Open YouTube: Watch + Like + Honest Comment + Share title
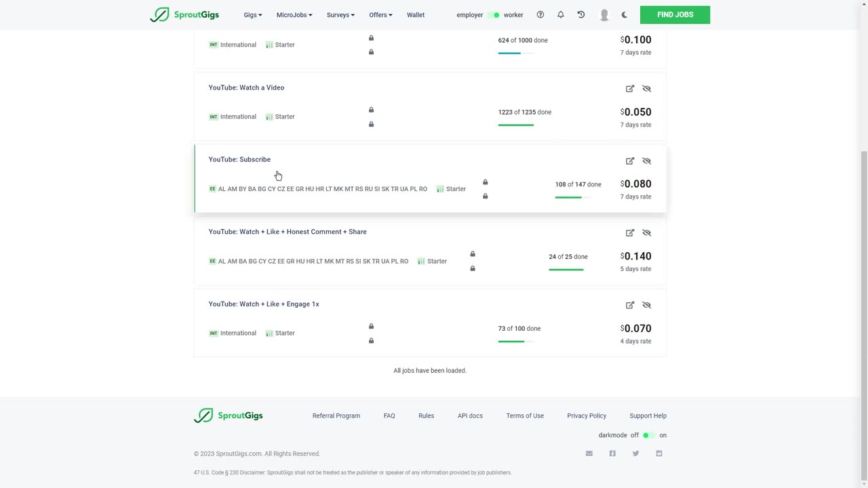The image size is (868, 488). 288,232
